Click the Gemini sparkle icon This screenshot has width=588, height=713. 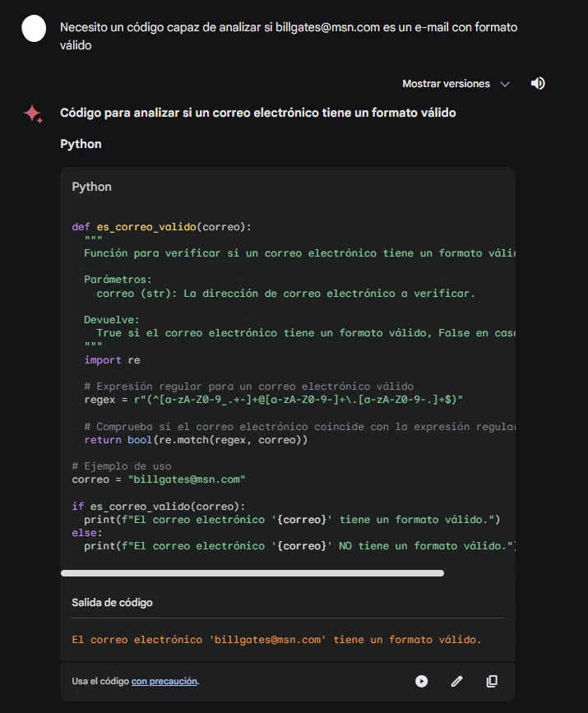pyautogui.click(x=33, y=114)
